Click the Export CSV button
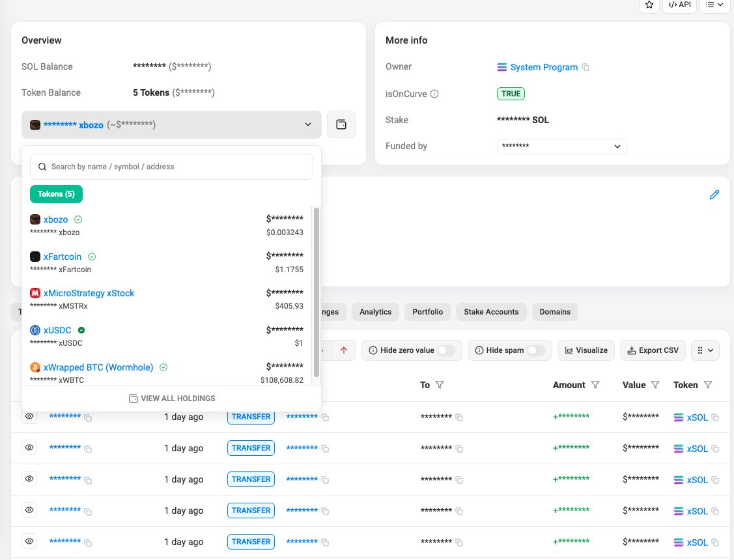This screenshot has height=560, width=734. pos(653,350)
